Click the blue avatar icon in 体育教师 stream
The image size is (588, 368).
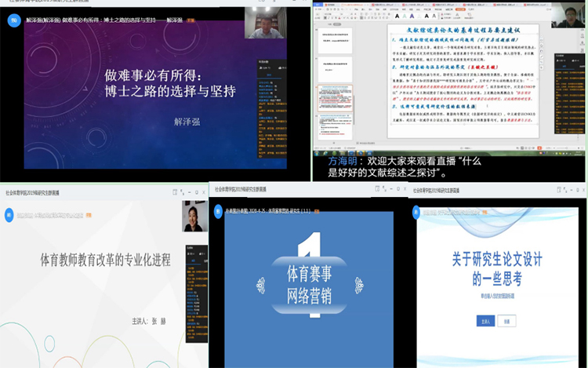click(x=9, y=212)
